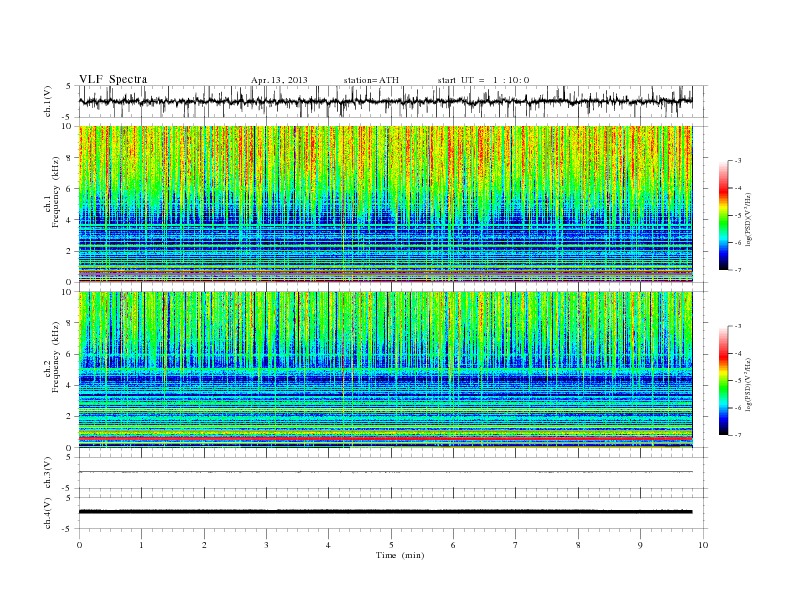Viewport: 792px width, 612px height.
Task: Click the 'ch.4(V)' axis label
Action: [x=48, y=513]
